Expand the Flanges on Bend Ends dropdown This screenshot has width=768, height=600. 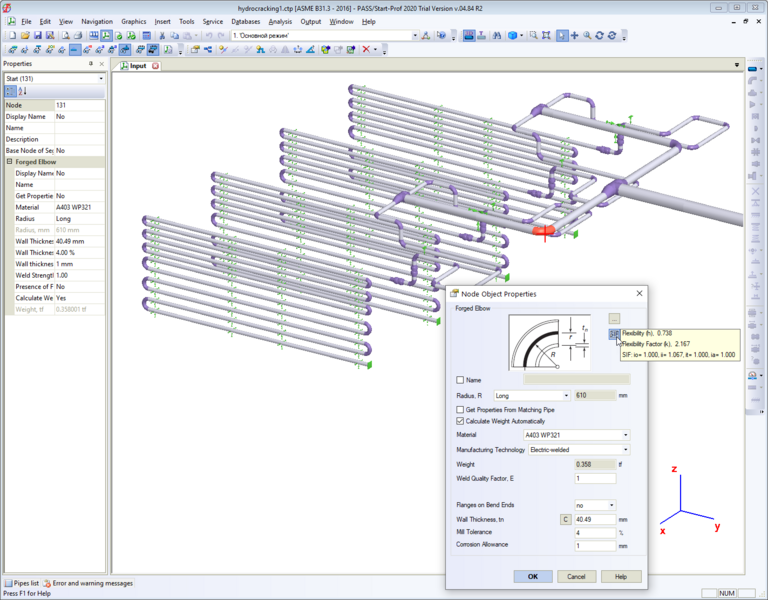click(611, 505)
